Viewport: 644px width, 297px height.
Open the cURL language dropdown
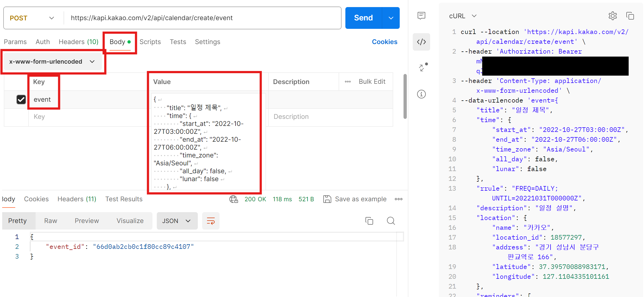point(463,16)
